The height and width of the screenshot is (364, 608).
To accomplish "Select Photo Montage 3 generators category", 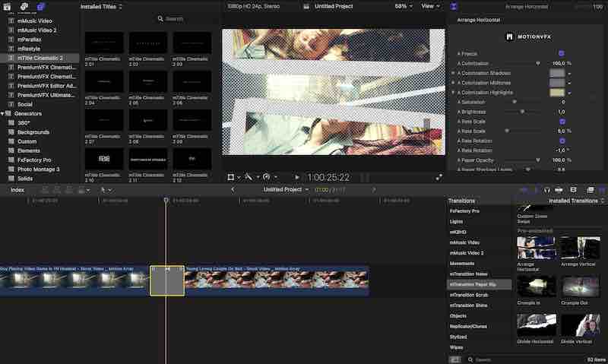I will coord(39,169).
